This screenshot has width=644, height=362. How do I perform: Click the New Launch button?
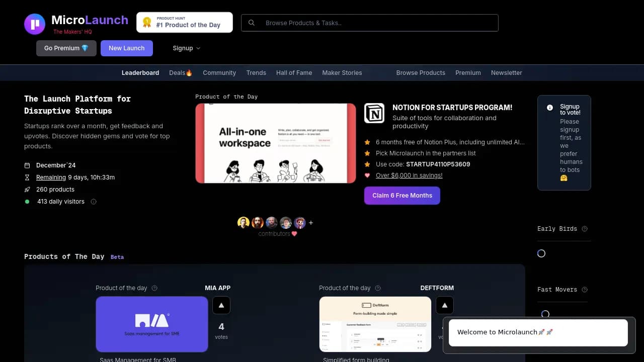pos(127,48)
